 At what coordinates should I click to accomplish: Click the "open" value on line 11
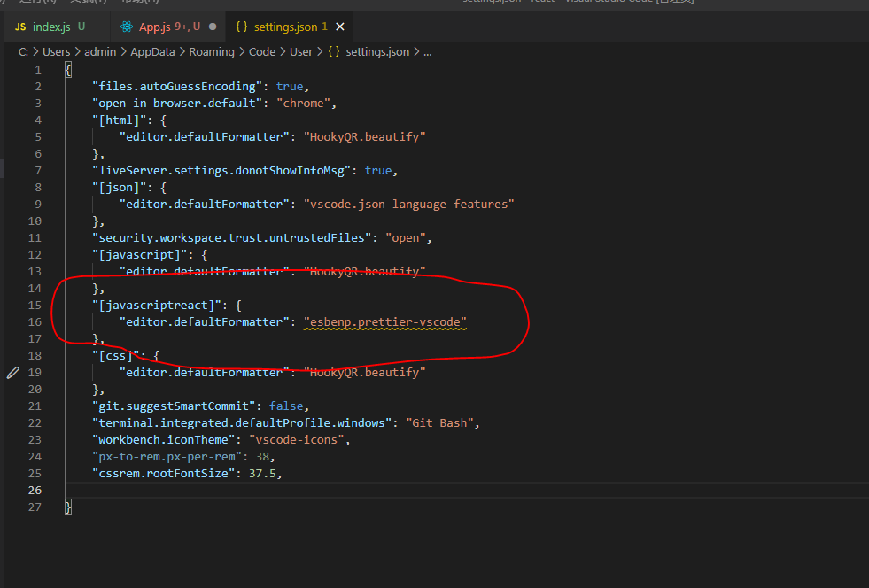tap(406, 237)
